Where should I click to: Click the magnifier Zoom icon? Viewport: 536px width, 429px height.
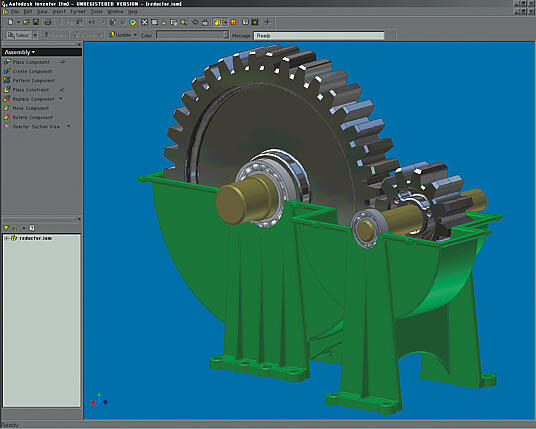coord(184,22)
